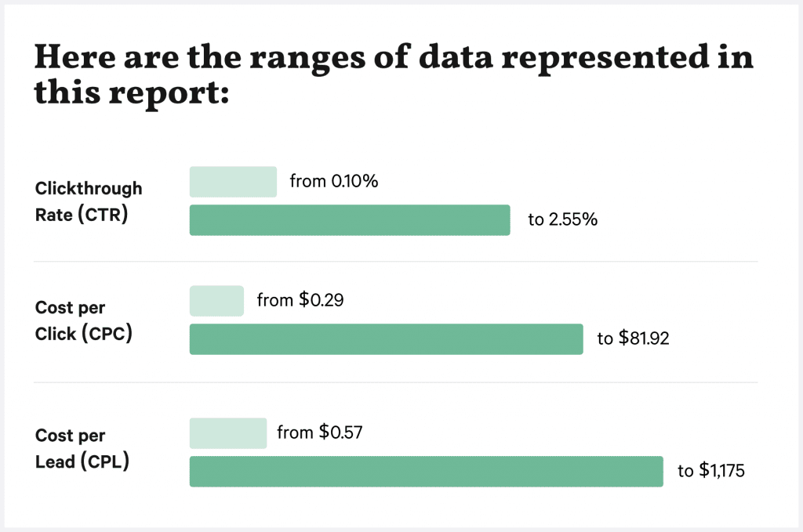Click the divider line above the CPL section

pos(395,382)
